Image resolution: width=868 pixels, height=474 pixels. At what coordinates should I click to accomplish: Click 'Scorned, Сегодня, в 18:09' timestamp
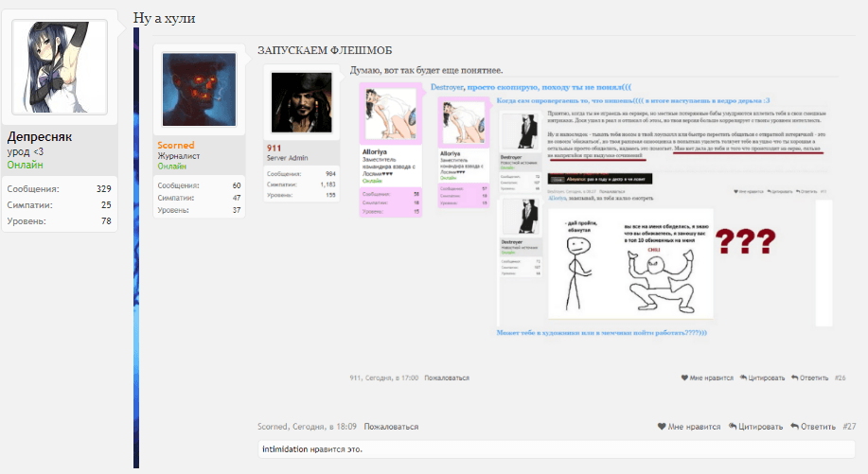(307, 427)
